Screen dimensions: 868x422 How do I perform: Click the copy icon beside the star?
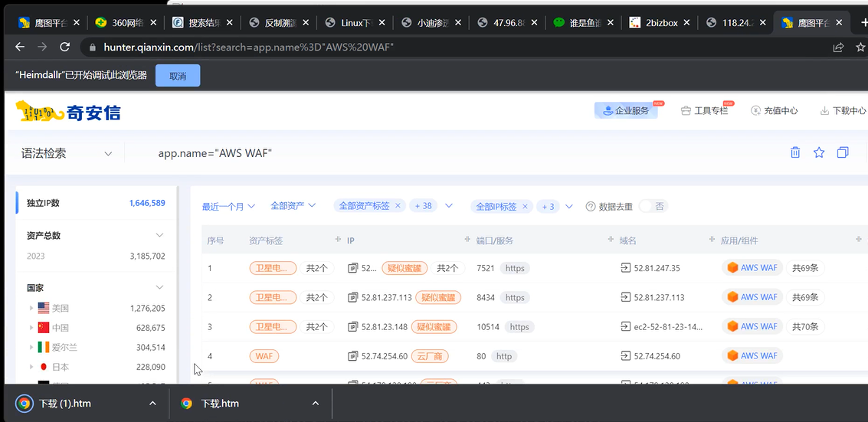tap(843, 152)
